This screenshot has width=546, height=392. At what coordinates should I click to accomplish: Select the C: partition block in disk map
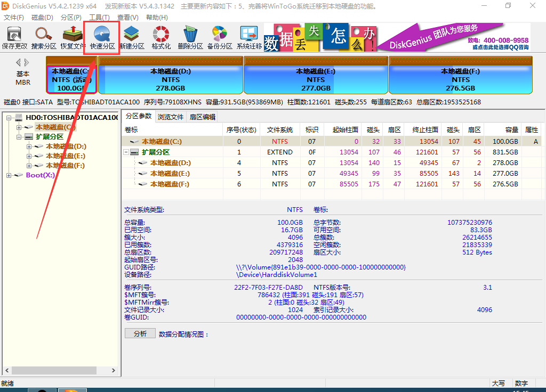[71, 75]
